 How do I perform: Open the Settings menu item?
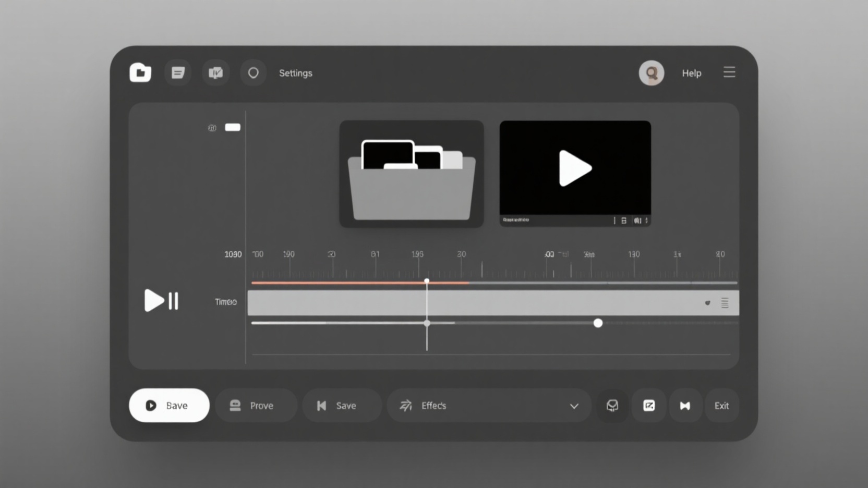[295, 73]
